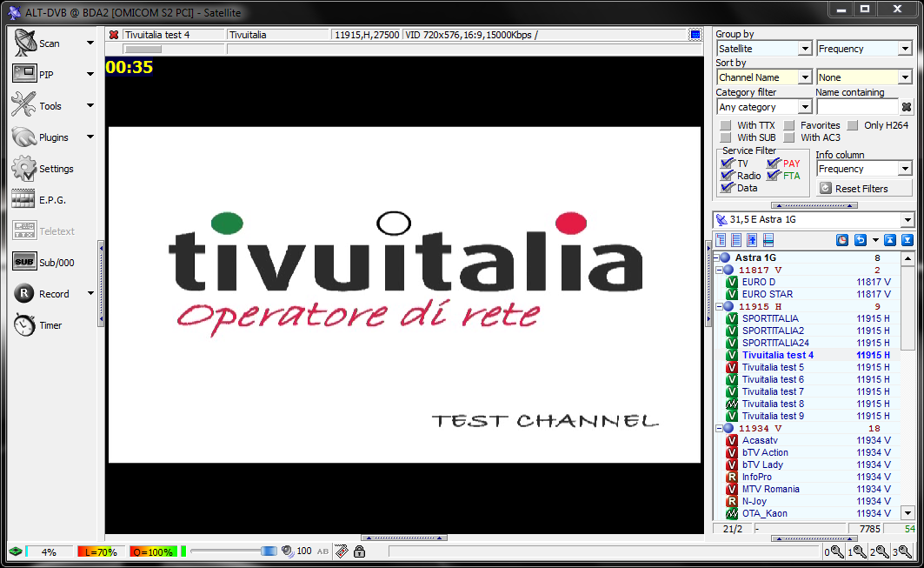Click the Tools wrench icon
Screen dimensions: 924x568
(x=22, y=104)
